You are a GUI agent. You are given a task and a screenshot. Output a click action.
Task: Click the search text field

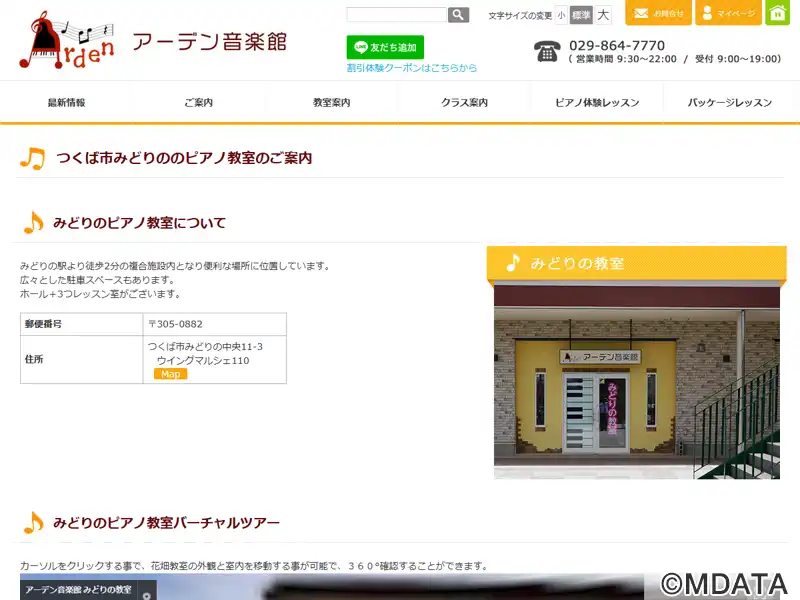pos(396,15)
